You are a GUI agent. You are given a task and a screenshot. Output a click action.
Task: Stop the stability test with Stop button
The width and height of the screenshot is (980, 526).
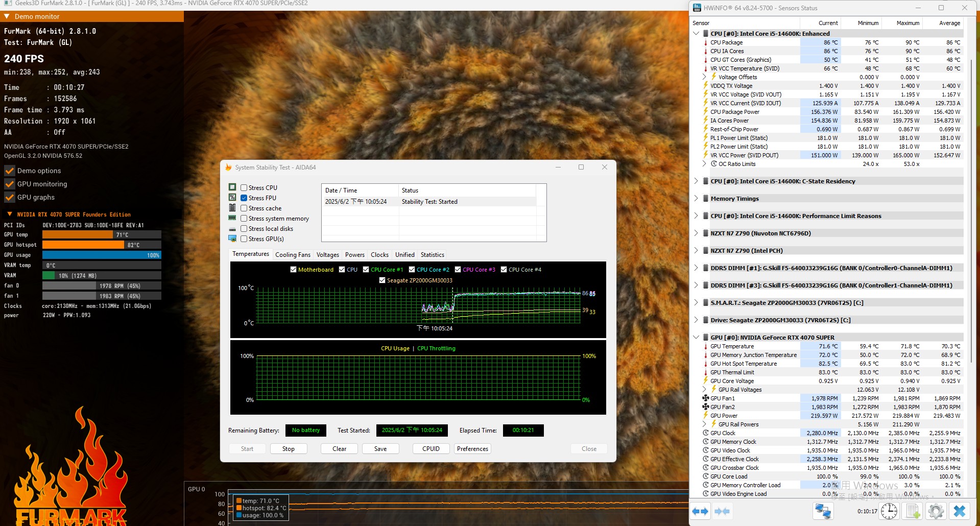[289, 449]
